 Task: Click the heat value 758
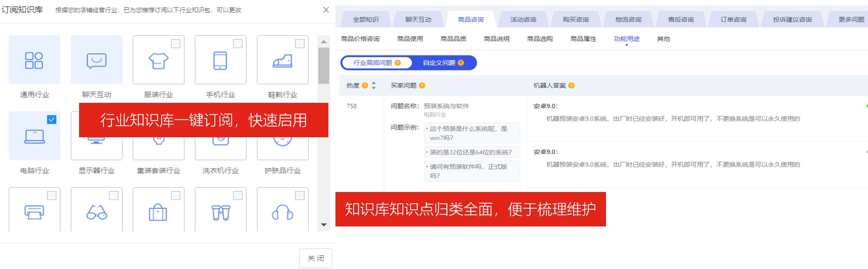coord(352,106)
